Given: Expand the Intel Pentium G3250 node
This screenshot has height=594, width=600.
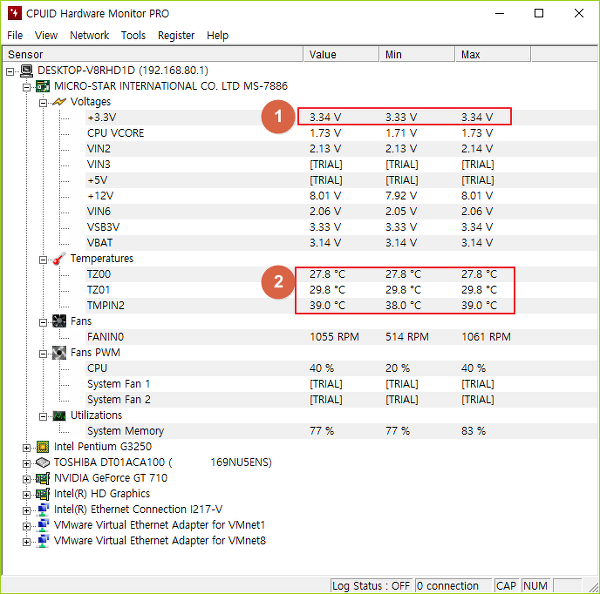Looking at the screenshot, I should click(26, 448).
